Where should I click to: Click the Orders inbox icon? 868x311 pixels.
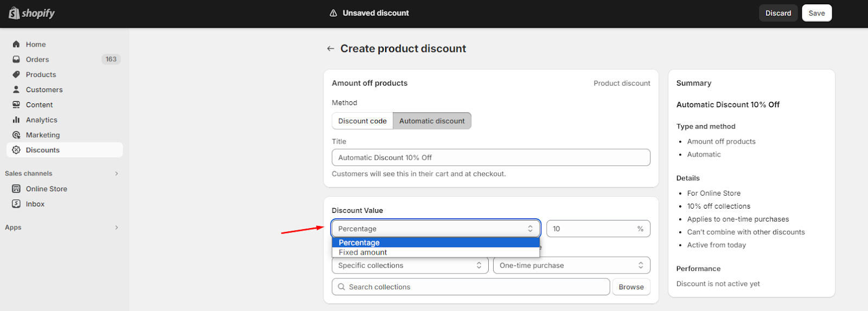coord(16,60)
